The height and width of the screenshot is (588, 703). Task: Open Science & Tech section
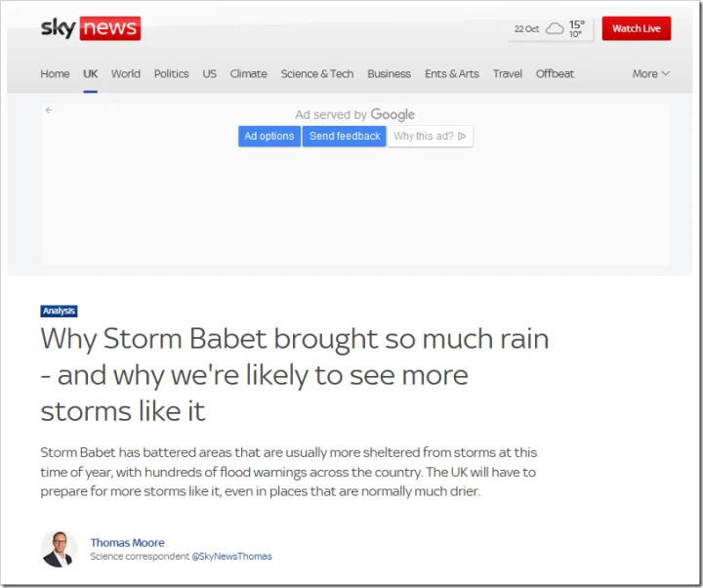[317, 73]
